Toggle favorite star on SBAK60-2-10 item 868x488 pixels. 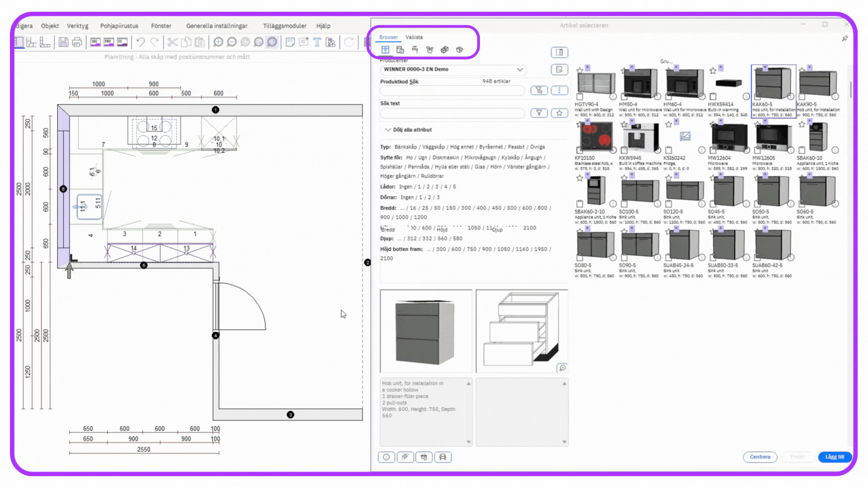580,178
